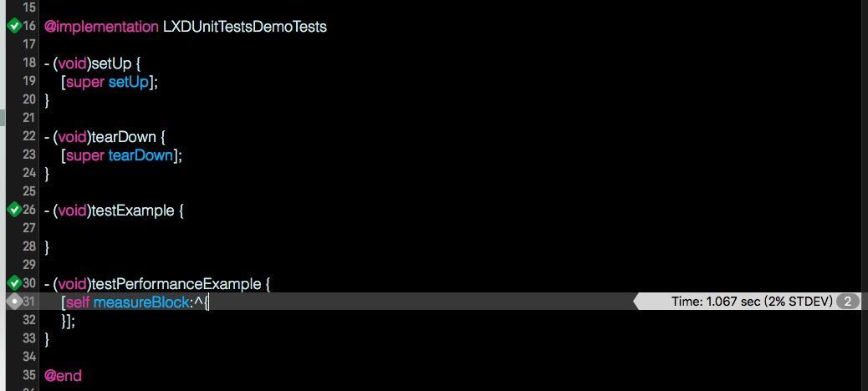Screen dimensions: 868x391
Task: Click the gray '2' count badge
Action: pos(847,302)
